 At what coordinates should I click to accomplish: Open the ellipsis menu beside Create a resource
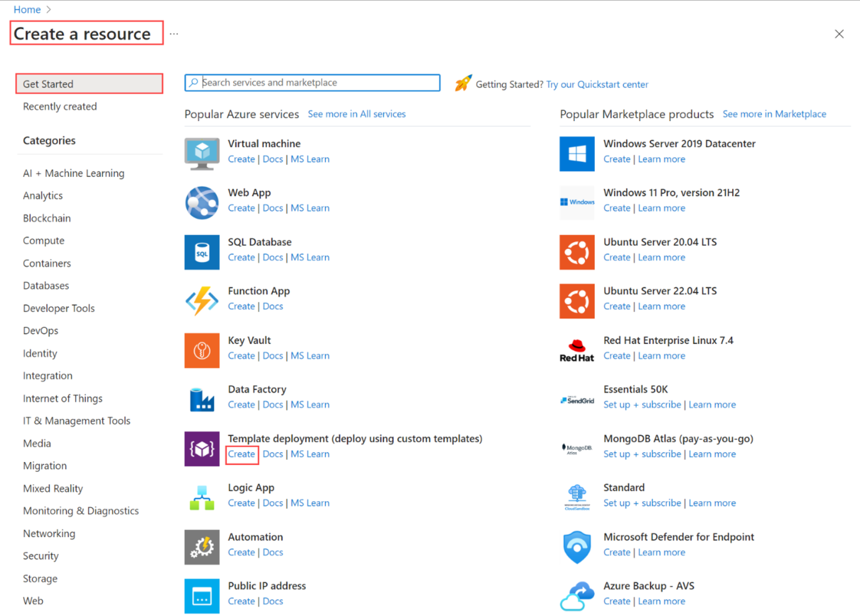(x=174, y=34)
